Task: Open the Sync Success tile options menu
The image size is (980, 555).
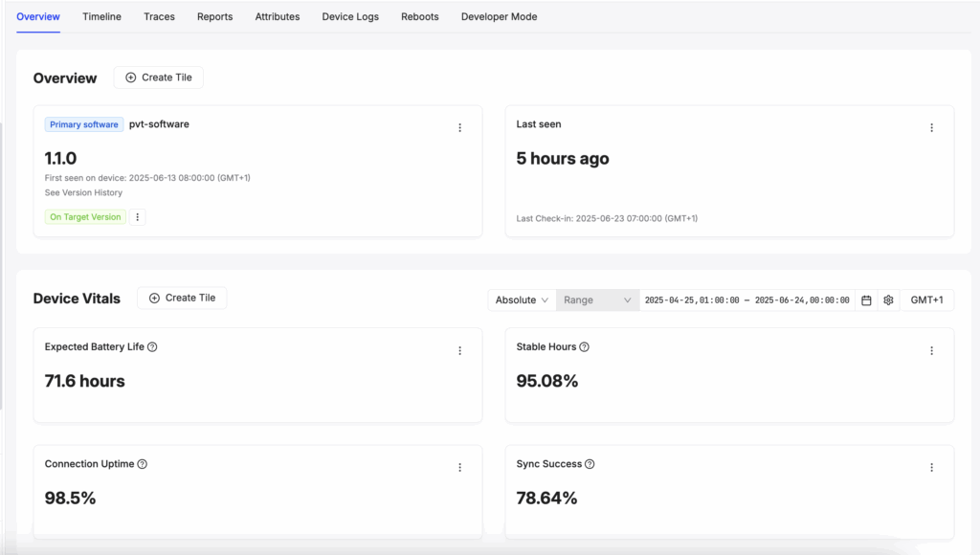Action: (931, 468)
